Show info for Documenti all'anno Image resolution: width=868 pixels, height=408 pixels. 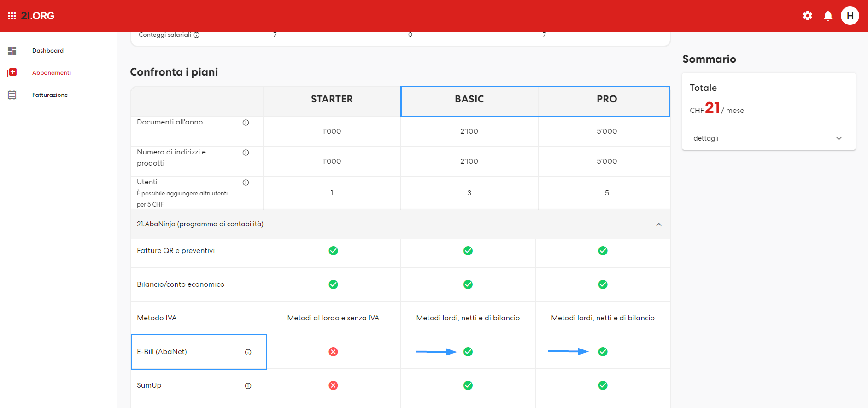(x=246, y=123)
